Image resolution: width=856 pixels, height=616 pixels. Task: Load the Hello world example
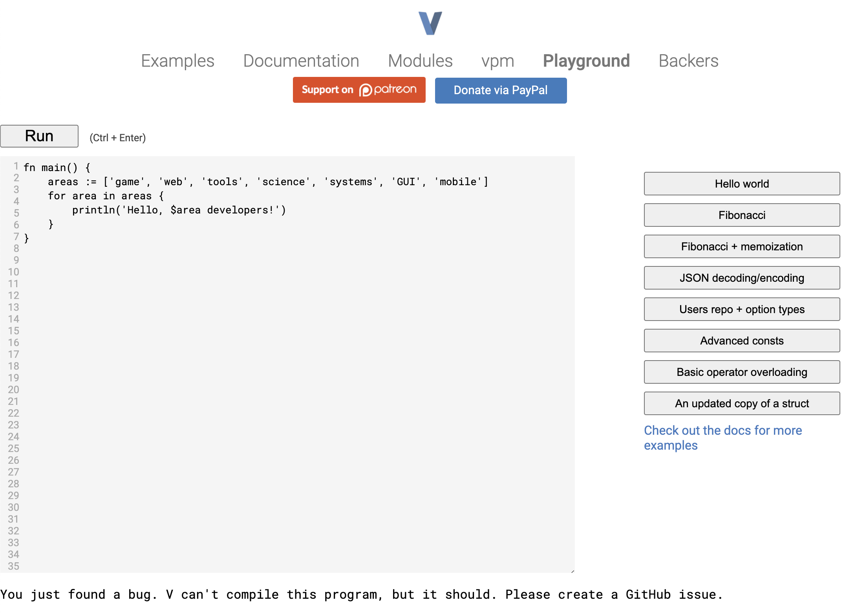pyautogui.click(x=741, y=184)
